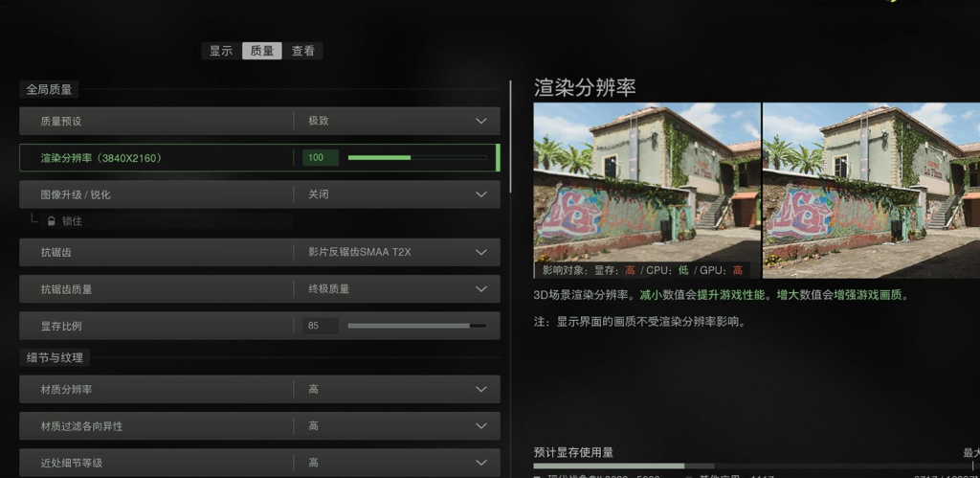Click the 显存比例 value field showing 85

(320, 326)
